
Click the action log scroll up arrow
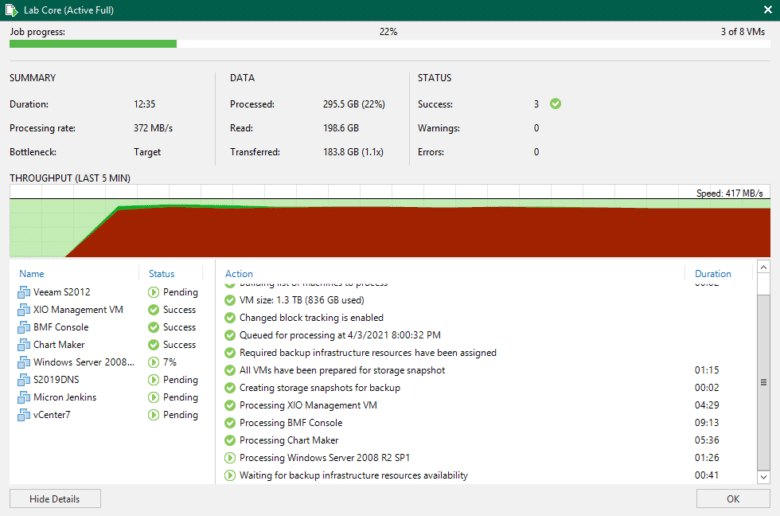click(764, 267)
